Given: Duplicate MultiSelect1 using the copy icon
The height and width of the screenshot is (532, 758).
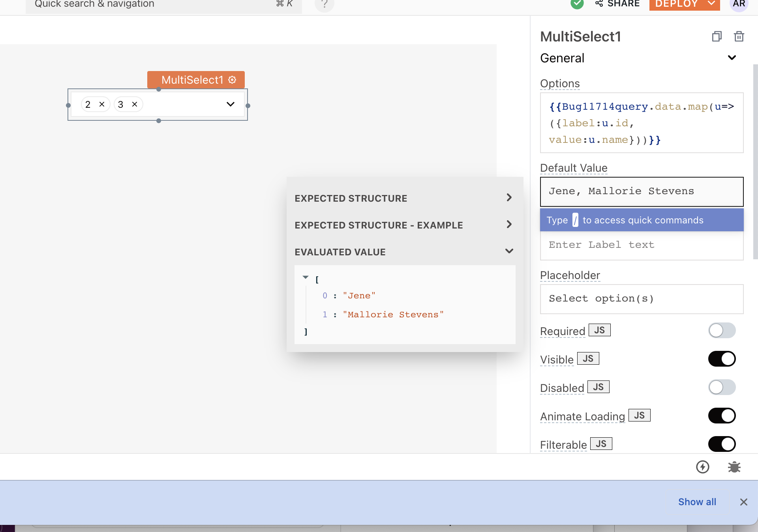Looking at the screenshot, I should click(x=717, y=36).
